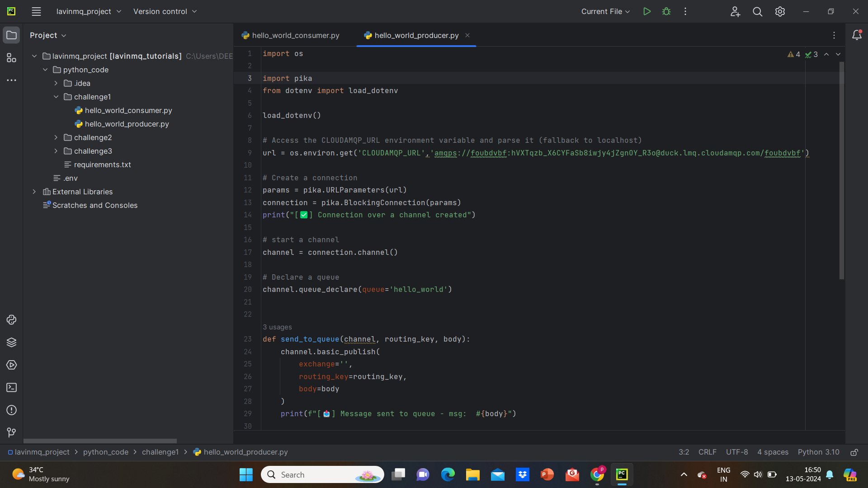
Task: Open the Terminal tool window
Action: (11, 388)
